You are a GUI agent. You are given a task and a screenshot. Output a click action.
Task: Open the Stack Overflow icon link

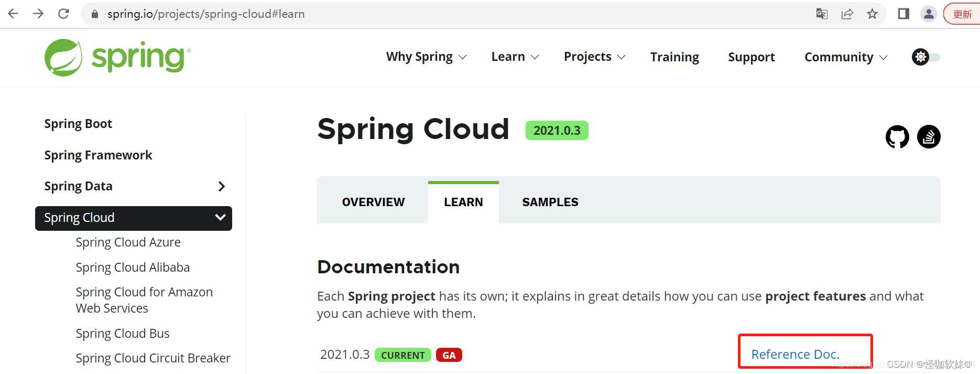point(929,137)
